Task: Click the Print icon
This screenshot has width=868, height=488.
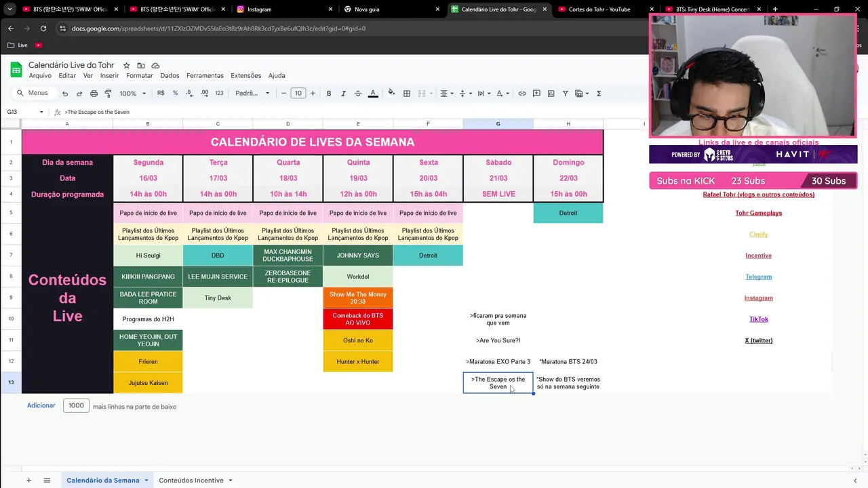Action: [94, 94]
